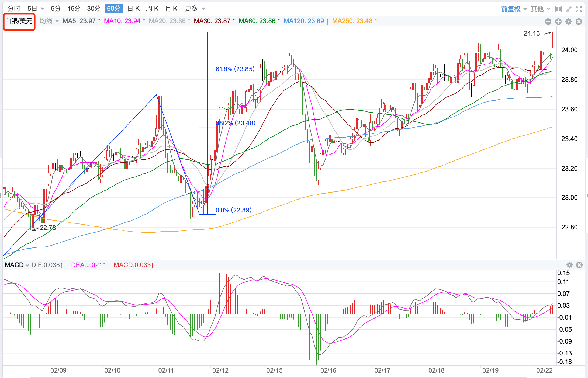
Task: Open the multi-chart grid layout icon
Action: coord(558,9)
